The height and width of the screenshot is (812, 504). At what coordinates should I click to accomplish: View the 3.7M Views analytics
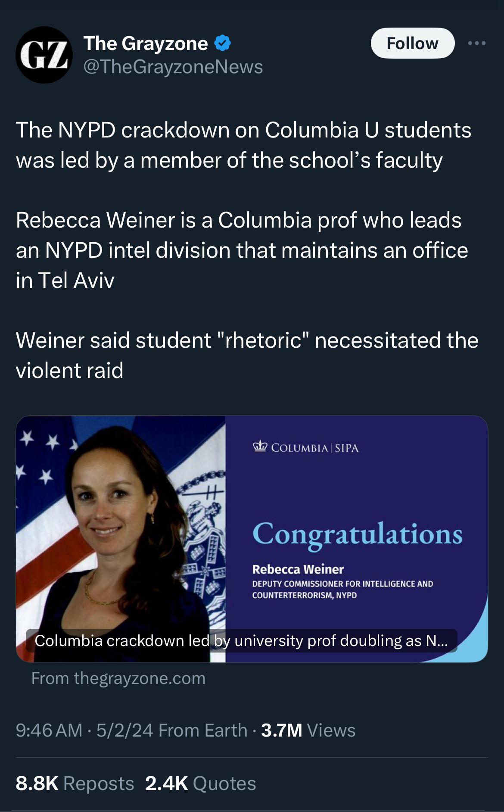308,731
